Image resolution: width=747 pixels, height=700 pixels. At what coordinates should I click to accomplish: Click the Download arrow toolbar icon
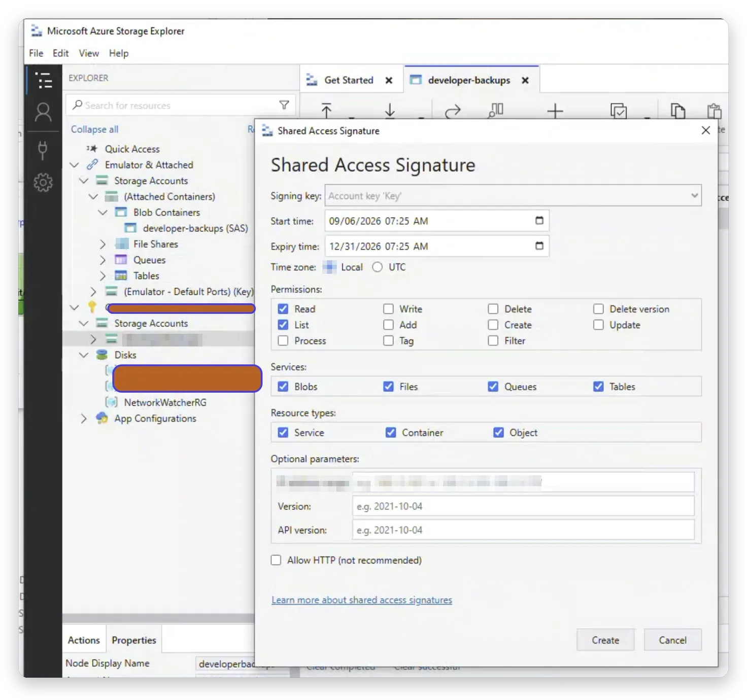(x=390, y=110)
